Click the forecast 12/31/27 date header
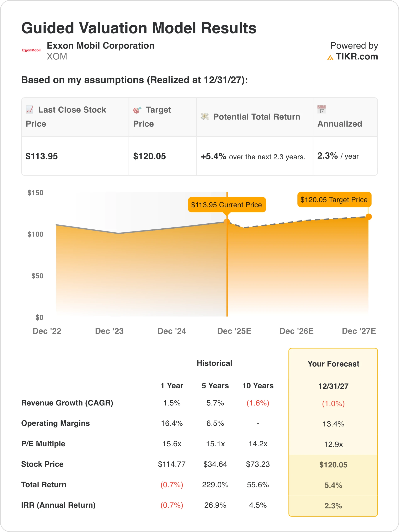Image resolution: width=399 pixels, height=532 pixels. [333, 386]
